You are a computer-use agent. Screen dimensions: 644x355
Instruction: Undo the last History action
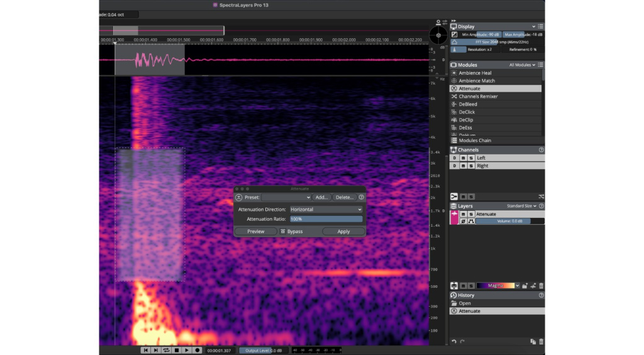454,341
